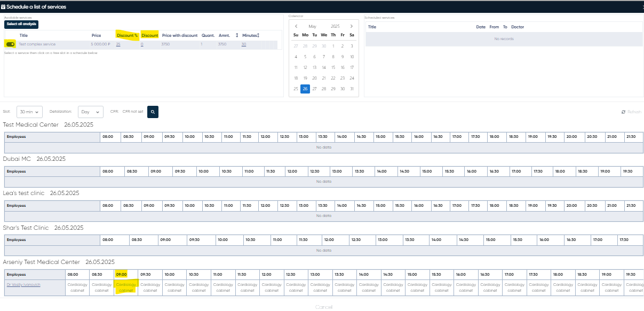The height and width of the screenshot is (311, 644).
Task: Click the 2025 year selector in calendar
Action: click(335, 26)
